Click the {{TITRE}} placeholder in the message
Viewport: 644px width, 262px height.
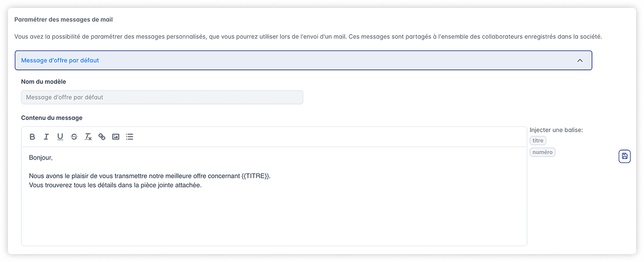click(x=255, y=176)
